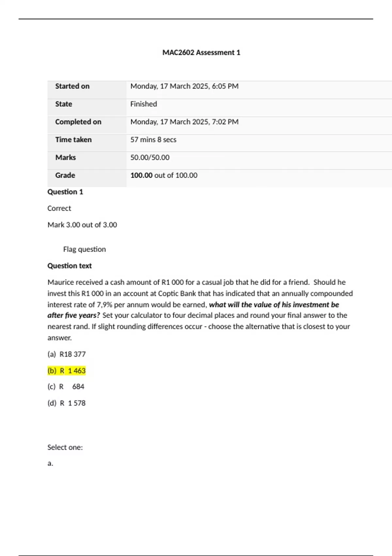Image resolution: width=392 pixels, height=556 pixels.
Task: Click the 50.00/50.00 marks value
Action: [x=150, y=157]
